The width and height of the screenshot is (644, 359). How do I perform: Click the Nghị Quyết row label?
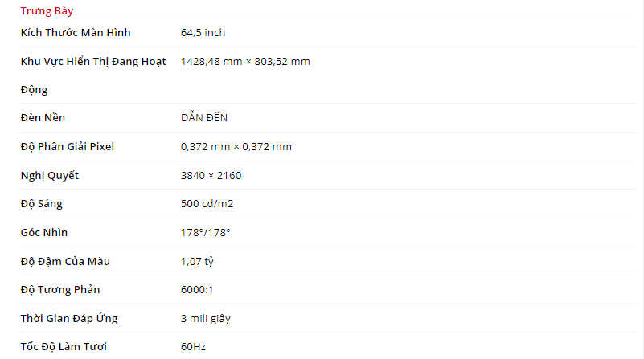50,176
